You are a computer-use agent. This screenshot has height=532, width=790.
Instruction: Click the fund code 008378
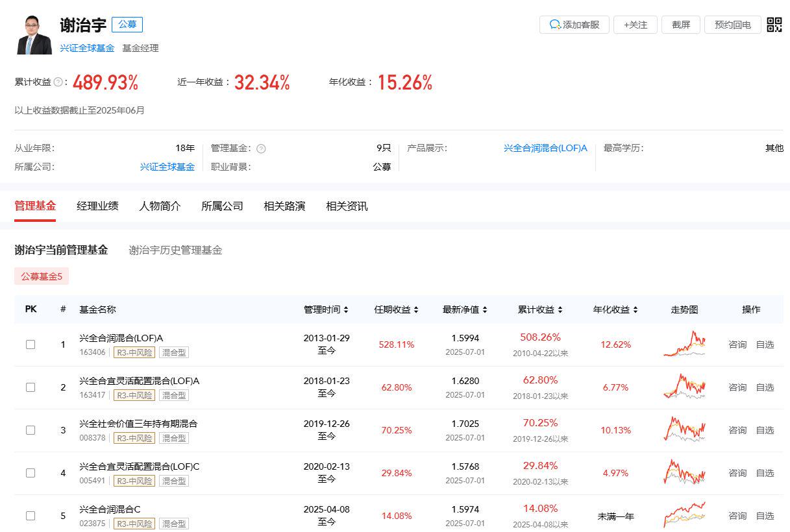(92, 438)
